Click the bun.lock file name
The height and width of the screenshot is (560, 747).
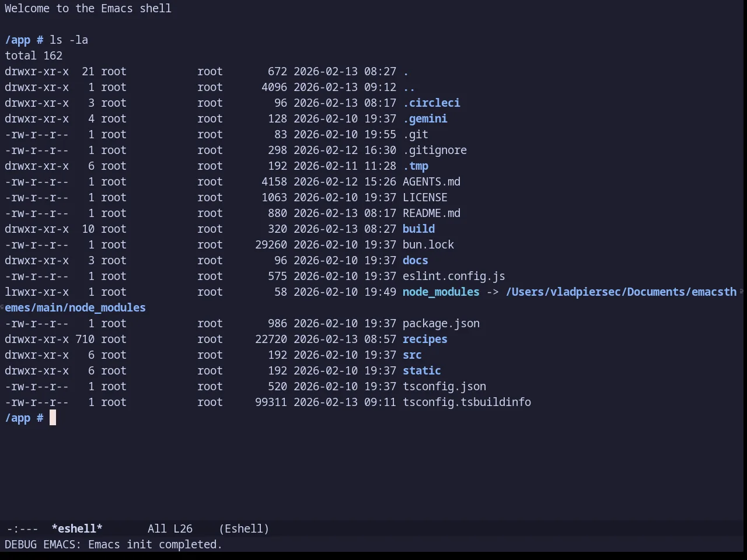tap(428, 244)
